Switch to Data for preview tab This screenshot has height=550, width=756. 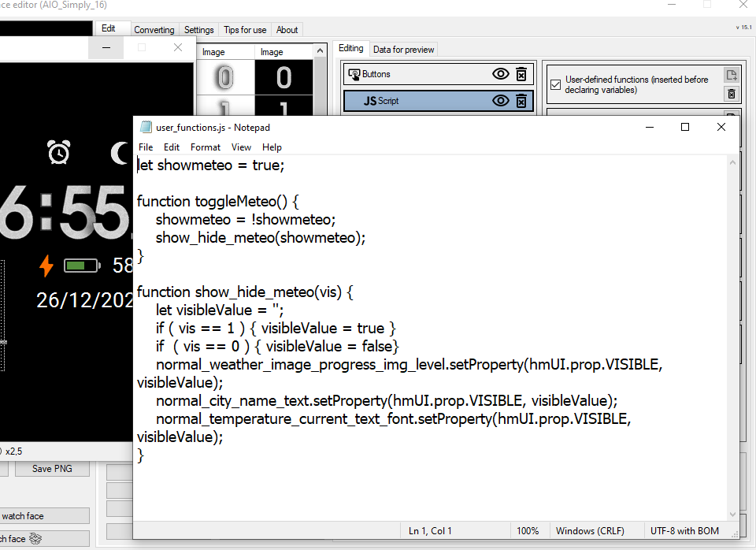click(403, 49)
